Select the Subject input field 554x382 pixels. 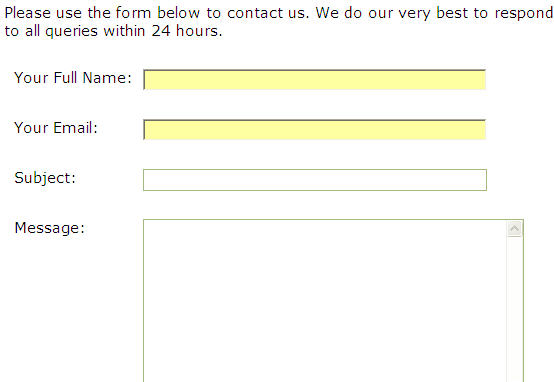315,180
